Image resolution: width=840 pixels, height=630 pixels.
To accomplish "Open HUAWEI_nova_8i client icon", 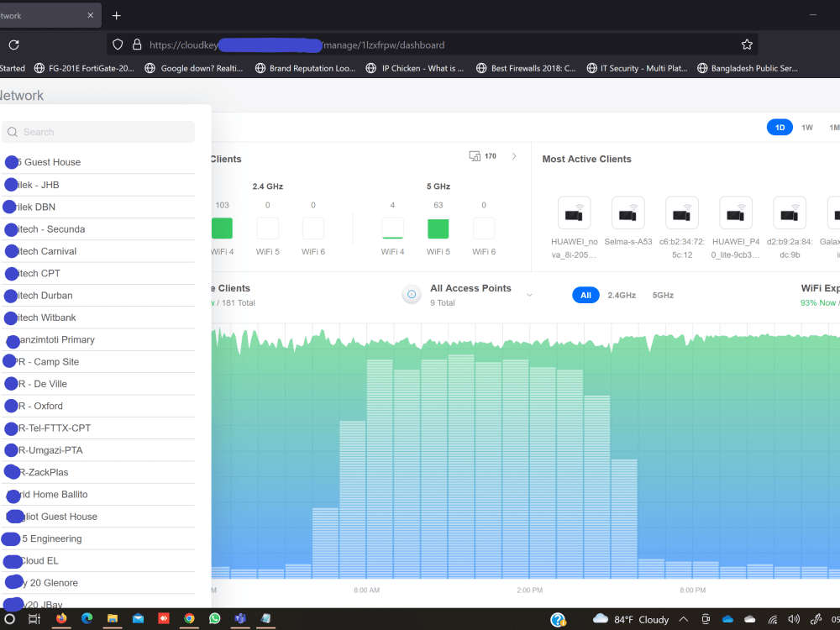I will click(x=574, y=213).
